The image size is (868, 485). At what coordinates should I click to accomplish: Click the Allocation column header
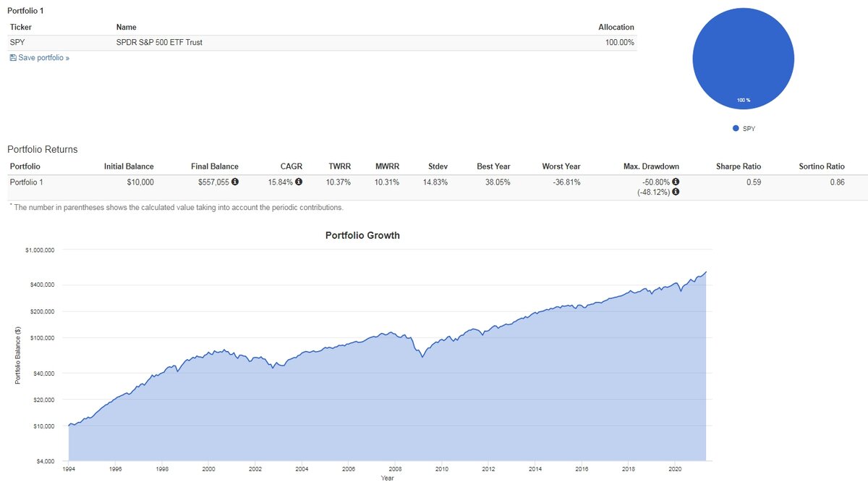[616, 26]
